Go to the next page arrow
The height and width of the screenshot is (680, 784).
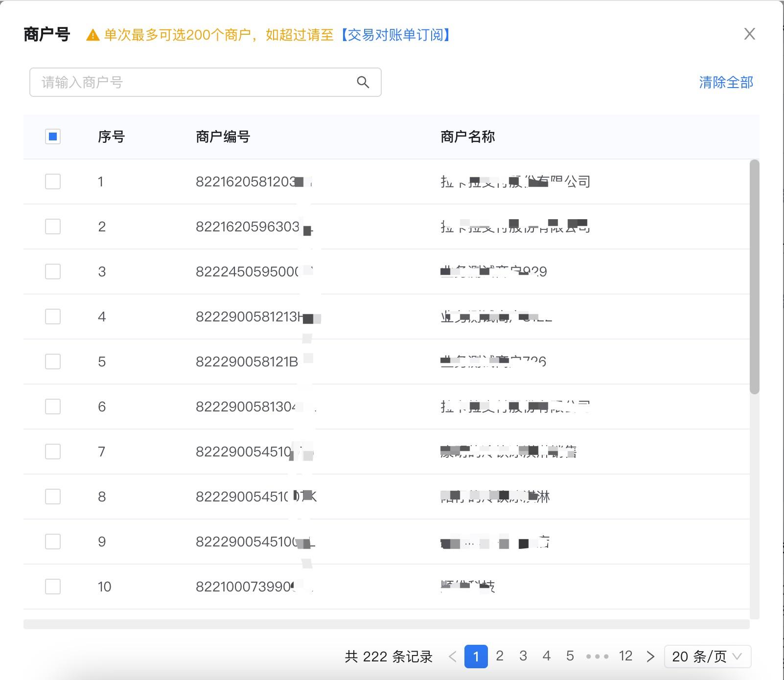point(650,656)
